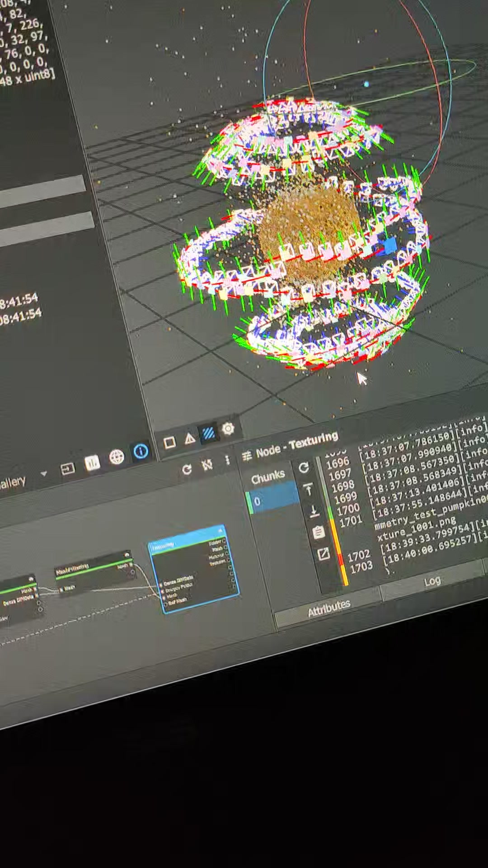Switch to the Log tab

point(433,581)
